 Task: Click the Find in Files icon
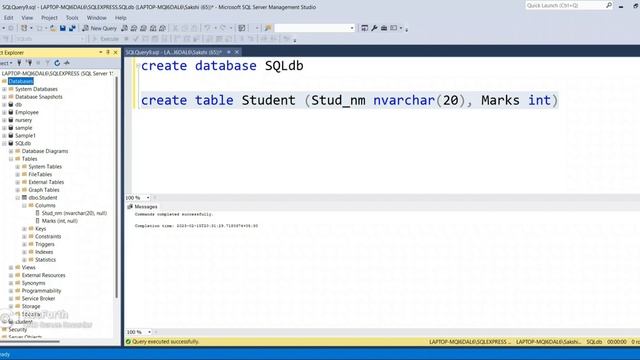click(x=268, y=28)
